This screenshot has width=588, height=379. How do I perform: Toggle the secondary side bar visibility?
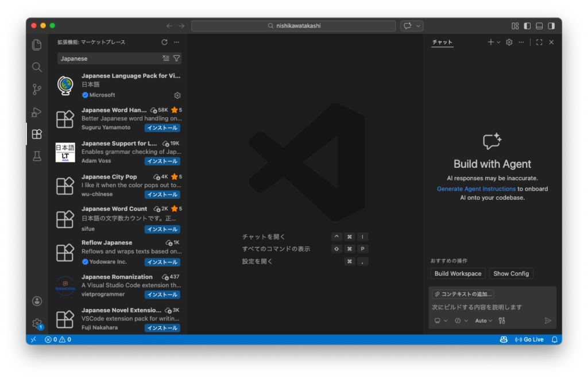(x=551, y=26)
